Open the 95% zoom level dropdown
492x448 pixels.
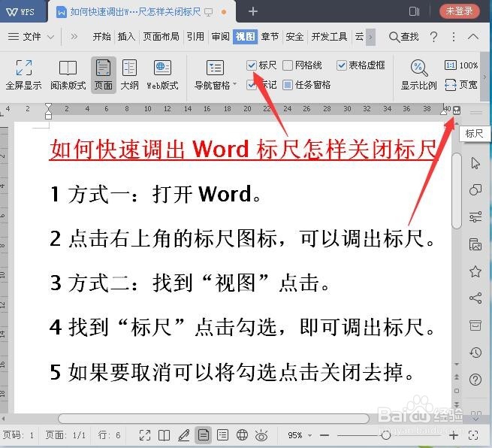click(x=310, y=435)
